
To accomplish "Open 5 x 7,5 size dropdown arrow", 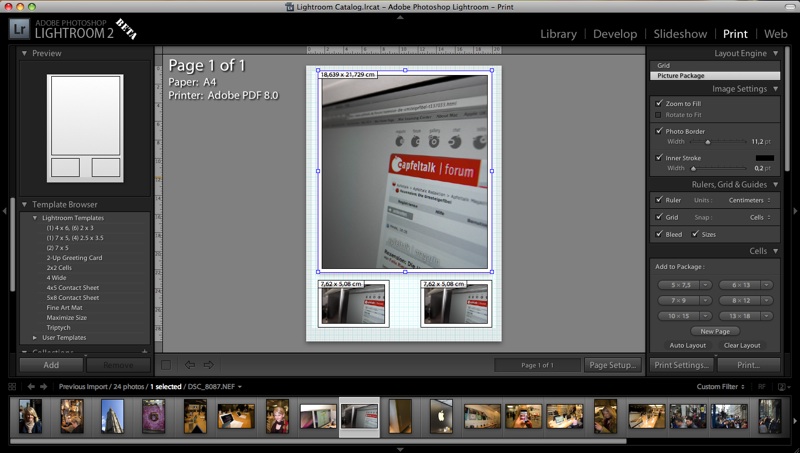I will coord(706,285).
